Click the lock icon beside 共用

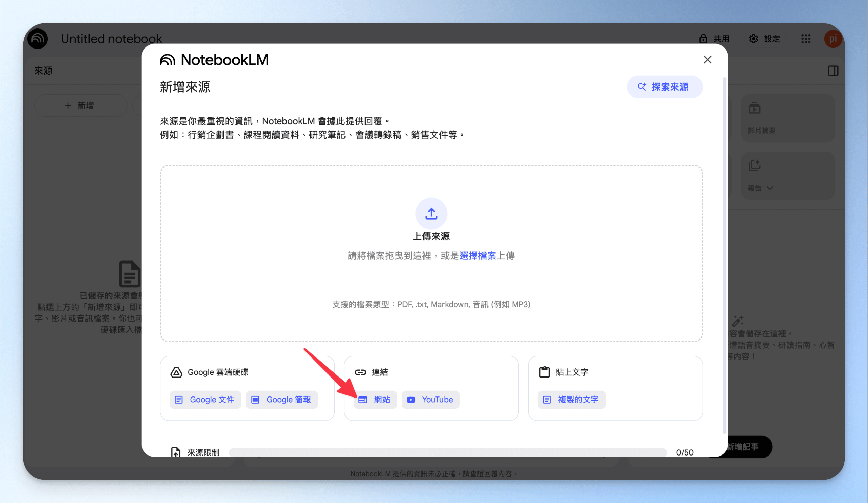pos(703,39)
